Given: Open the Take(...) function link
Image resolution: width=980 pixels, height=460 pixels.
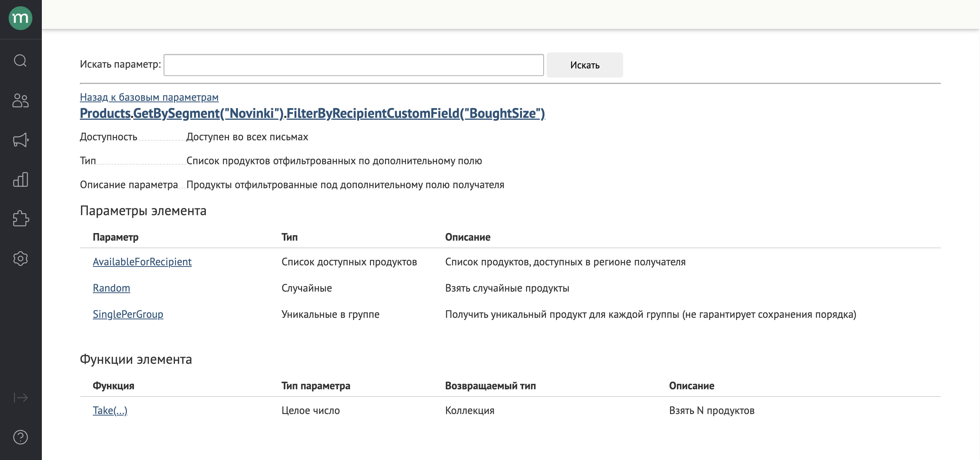Looking at the screenshot, I should click(x=110, y=411).
